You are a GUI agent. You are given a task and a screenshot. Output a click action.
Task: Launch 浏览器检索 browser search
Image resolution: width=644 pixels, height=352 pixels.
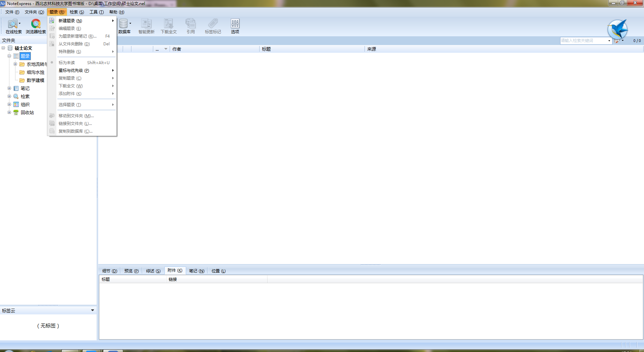(36, 26)
